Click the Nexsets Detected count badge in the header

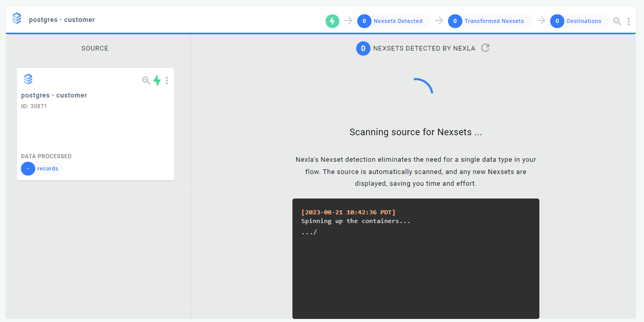pos(364,21)
